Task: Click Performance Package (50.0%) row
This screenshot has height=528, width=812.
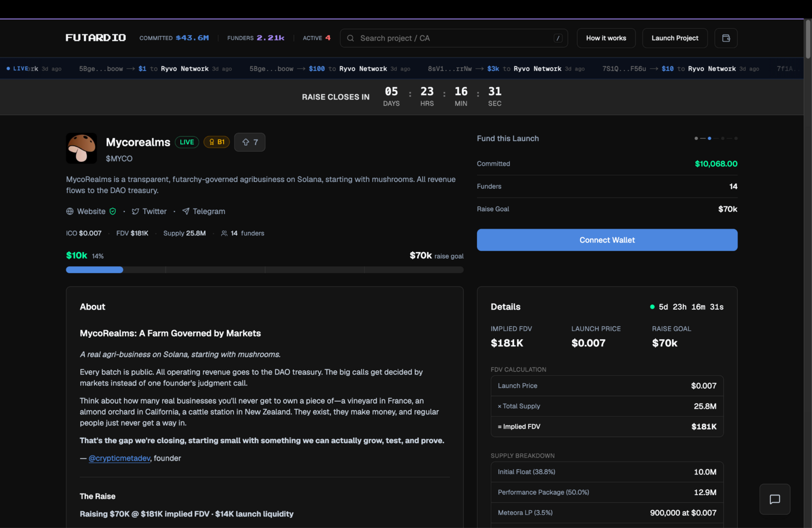Action: tap(607, 492)
